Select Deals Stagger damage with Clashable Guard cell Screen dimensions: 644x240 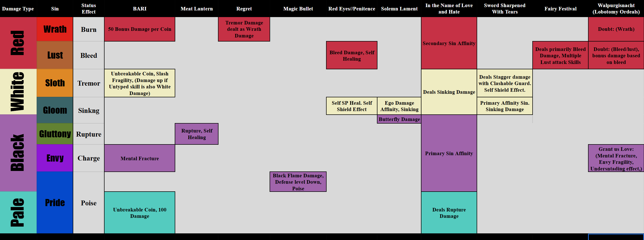[x=505, y=83]
